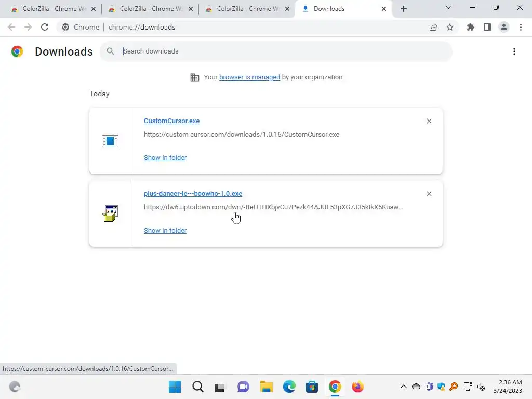This screenshot has width=532, height=399.
Task: Share this page icon in address bar
Action: point(433,27)
